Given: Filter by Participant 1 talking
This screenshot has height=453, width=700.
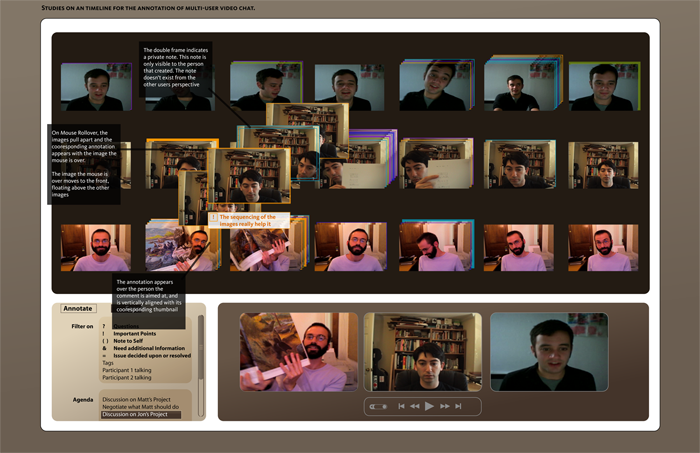Looking at the screenshot, I should tap(131, 370).
